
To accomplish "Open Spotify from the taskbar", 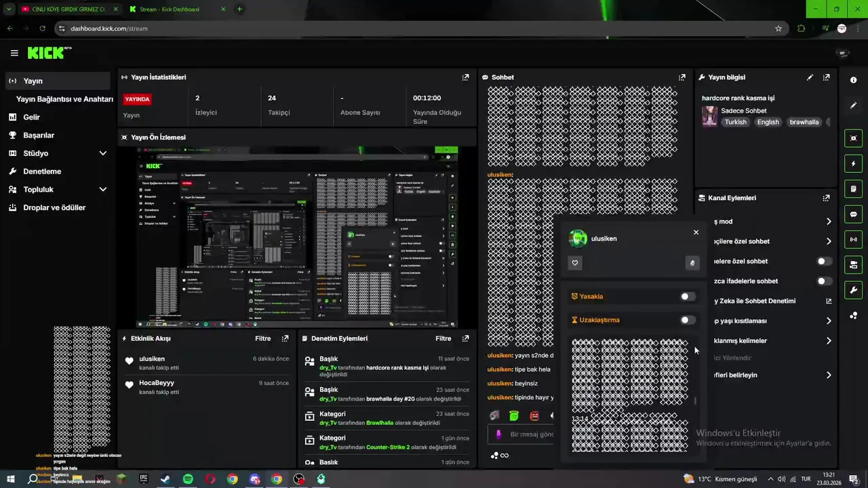I will [x=188, y=479].
